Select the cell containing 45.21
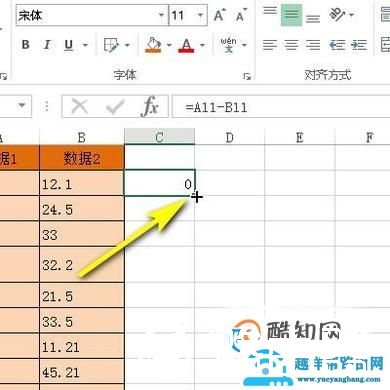The height and width of the screenshot is (390, 390). (82, 372)
